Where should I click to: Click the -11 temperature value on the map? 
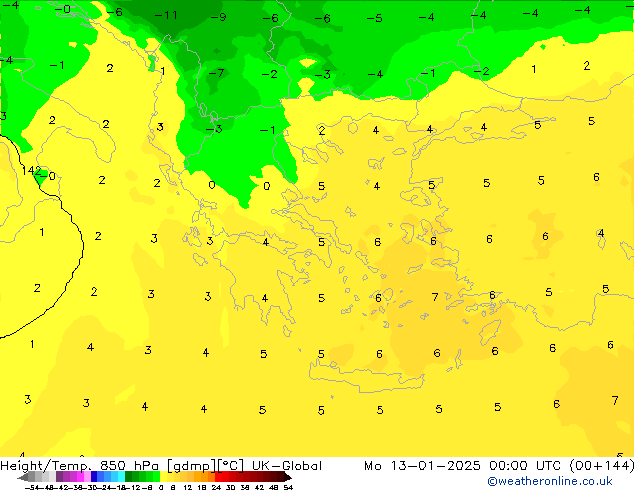[166, 15]
